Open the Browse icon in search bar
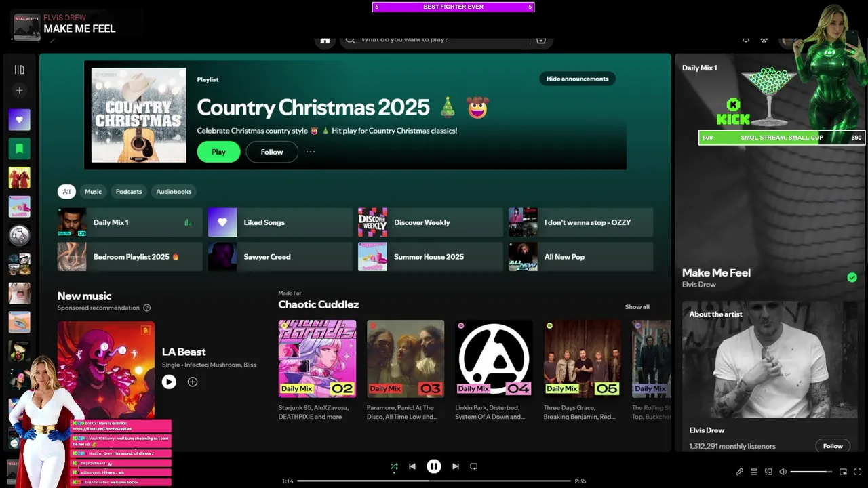 (541, 40)
